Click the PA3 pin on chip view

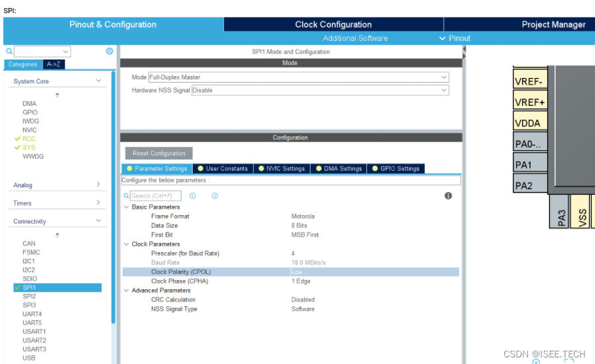point(559,211)
